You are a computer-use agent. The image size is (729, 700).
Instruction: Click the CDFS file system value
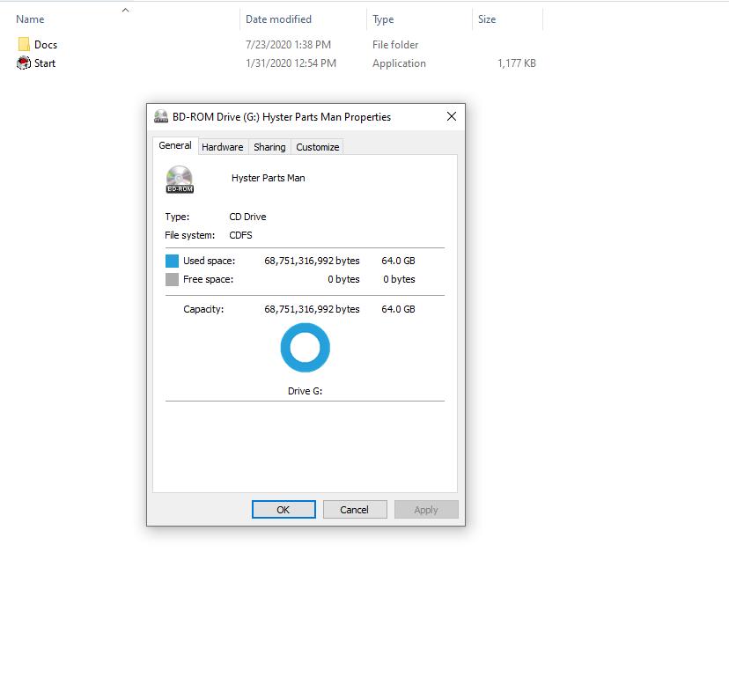[241, 235]
